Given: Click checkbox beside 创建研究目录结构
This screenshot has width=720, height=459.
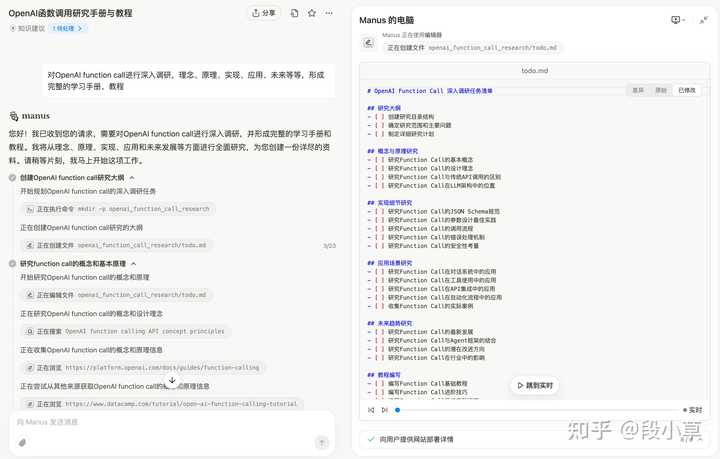Looking at the screenshot, I should tap(379, 117).
